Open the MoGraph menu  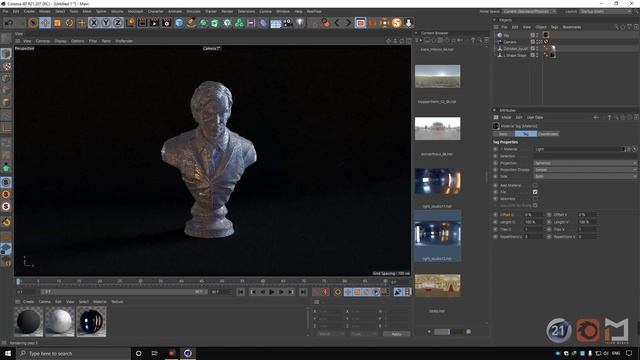point(136,11)
